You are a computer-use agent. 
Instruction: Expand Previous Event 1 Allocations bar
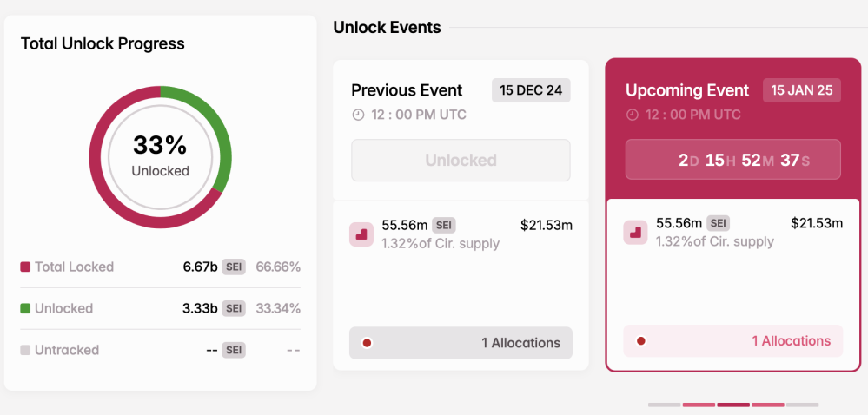[461, 343]
